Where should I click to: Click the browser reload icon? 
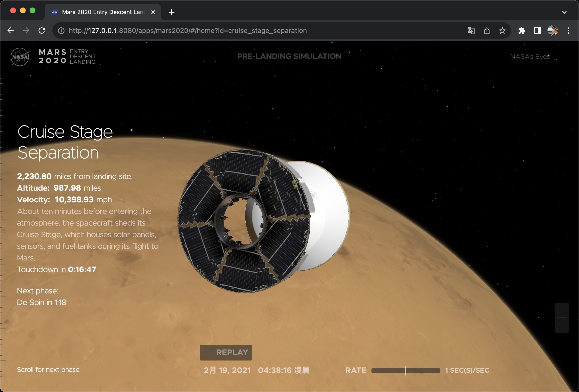point(42,31)
